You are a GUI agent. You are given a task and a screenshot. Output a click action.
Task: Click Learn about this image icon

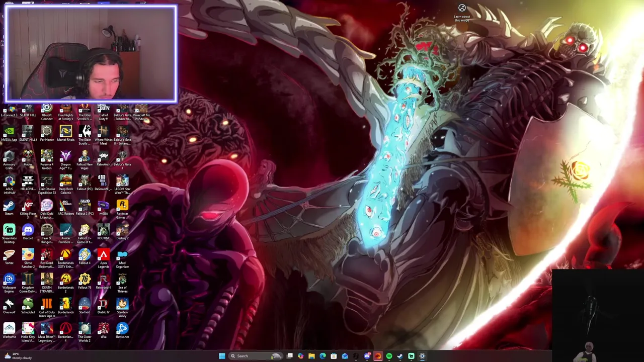click(x=462, y=13)
